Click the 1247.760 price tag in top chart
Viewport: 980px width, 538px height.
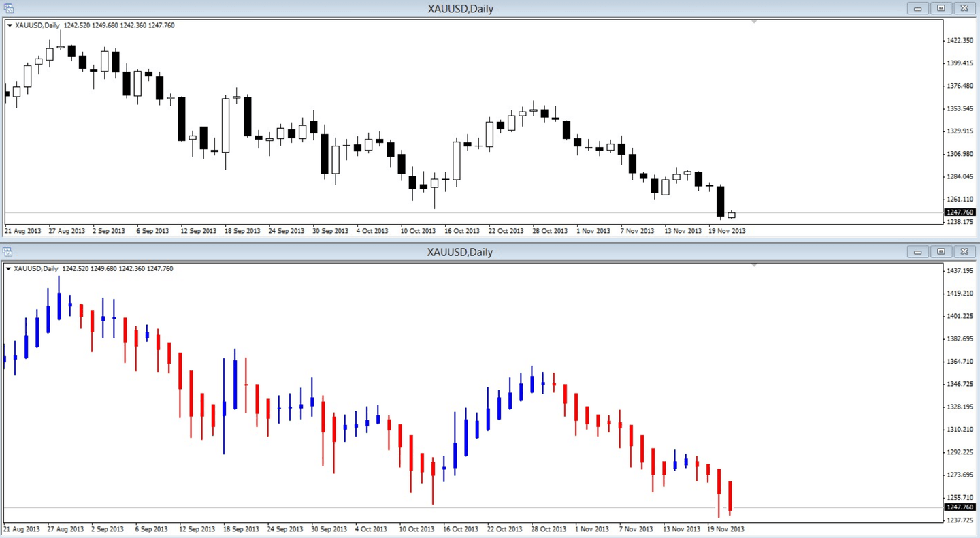click(x=960, y=212)
